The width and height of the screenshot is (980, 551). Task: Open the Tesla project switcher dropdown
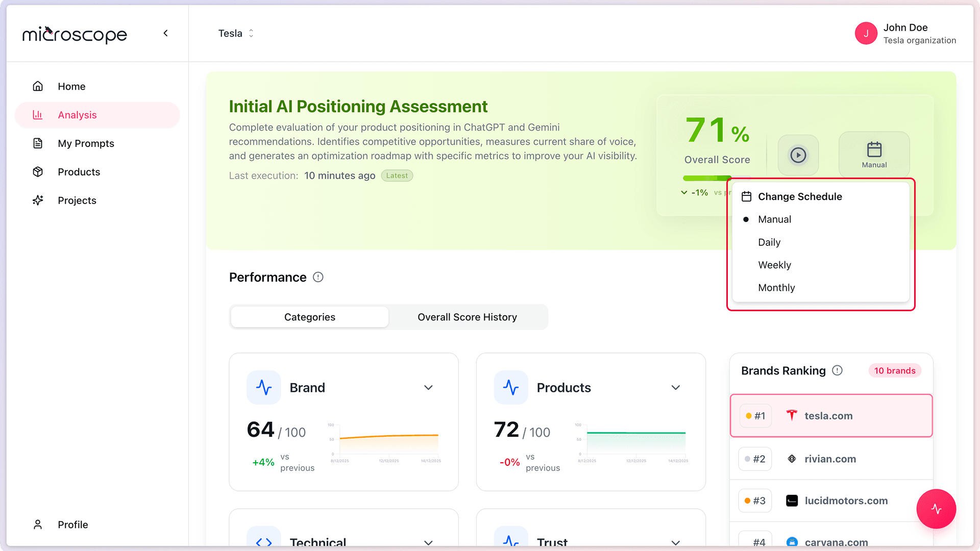pyautogui.click(x=236, y=33)
